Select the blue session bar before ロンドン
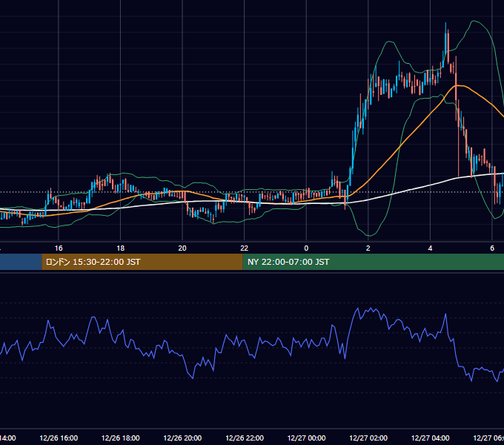The height and width of the screenshot is (445, 504). click(21, 262)
